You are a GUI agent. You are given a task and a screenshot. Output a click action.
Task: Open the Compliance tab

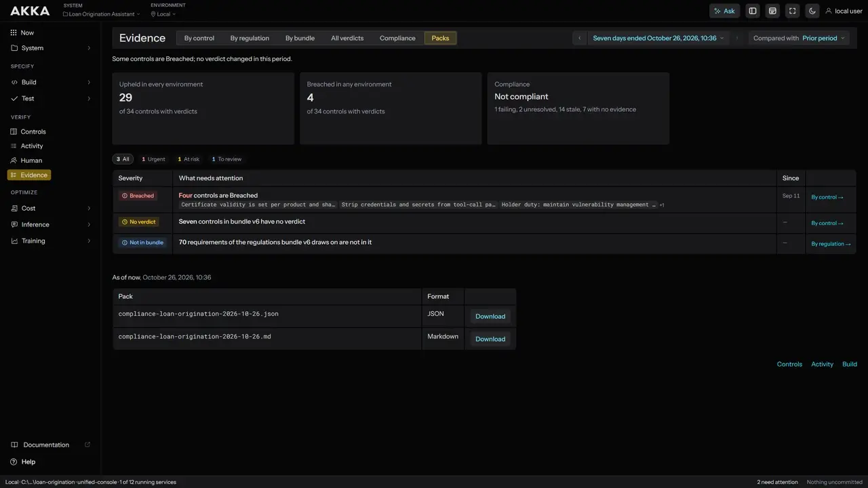[397, 38]
